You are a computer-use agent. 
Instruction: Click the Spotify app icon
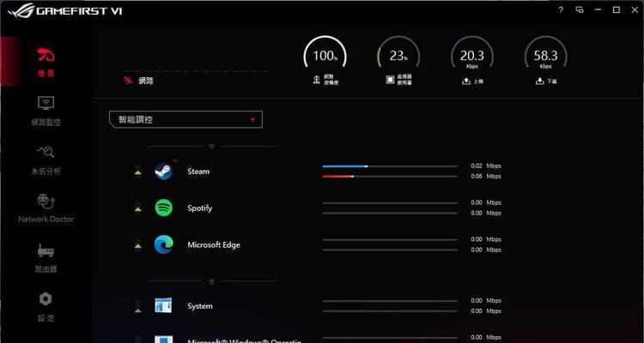pyautogui.click(x=163, y=208)
